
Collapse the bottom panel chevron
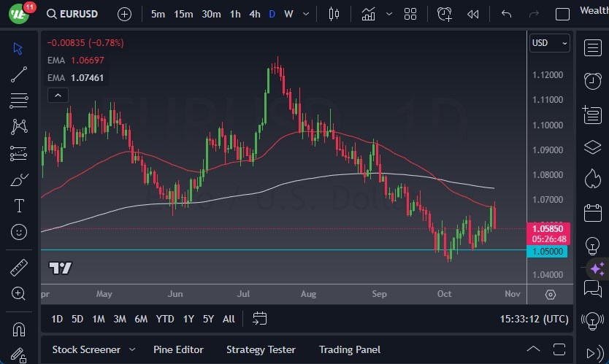click(x=534, y=349)
